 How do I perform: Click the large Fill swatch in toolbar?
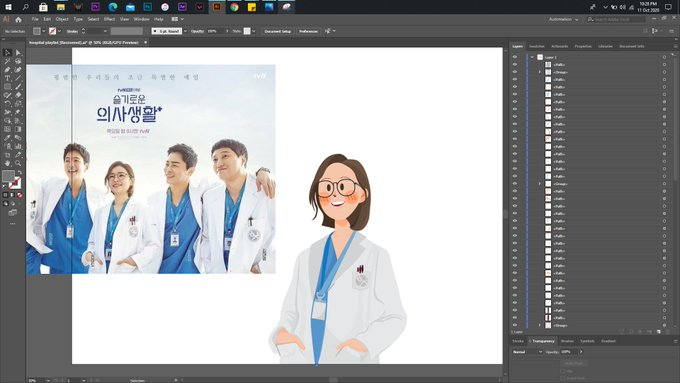point(8,176)
